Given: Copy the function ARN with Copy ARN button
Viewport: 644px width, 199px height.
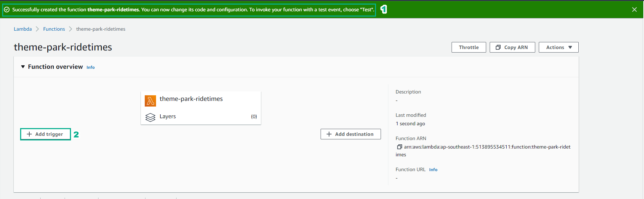Looking at the screenshot, I should point(512,47).
